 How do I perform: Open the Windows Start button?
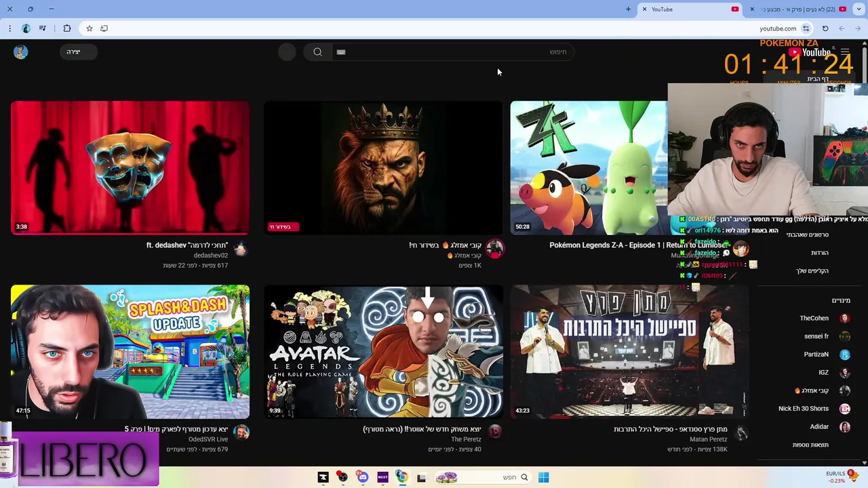[x=543, y=477]
